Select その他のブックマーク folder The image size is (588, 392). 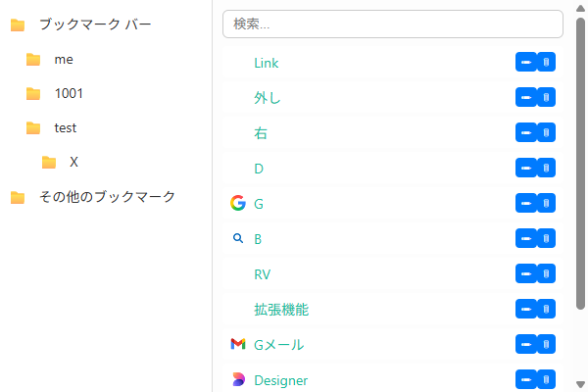(107, 197)
